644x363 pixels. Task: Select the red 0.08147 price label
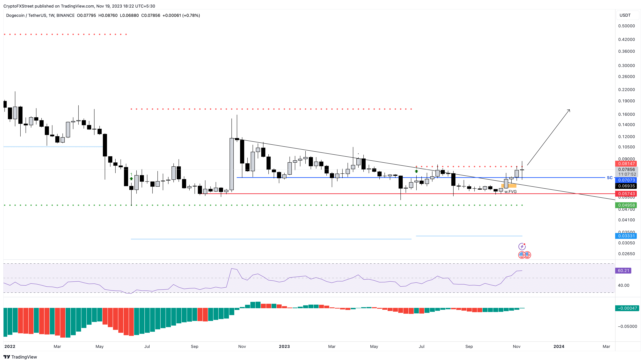pos(626,163)
